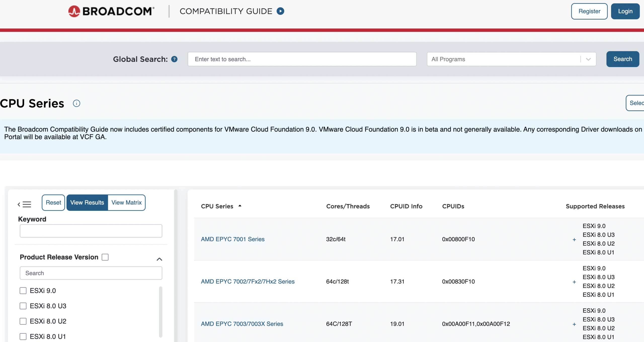Open the AMD EPYC 7001 Series link
Viewport: 644px width, 342px height.
233,239
